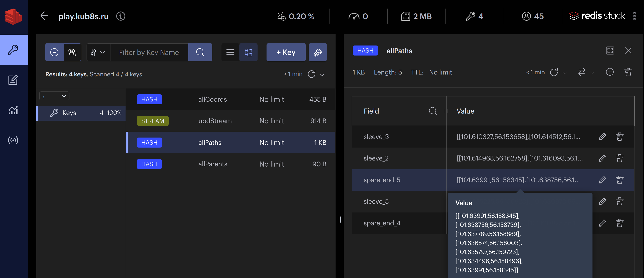
Task: Run the key search magnifier button
Action: (x=200, y=52)
